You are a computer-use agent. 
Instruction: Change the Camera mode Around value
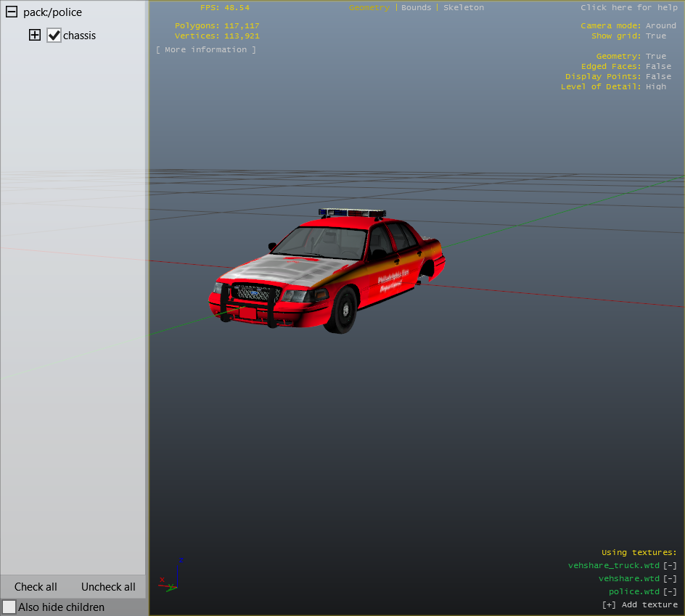660,26
